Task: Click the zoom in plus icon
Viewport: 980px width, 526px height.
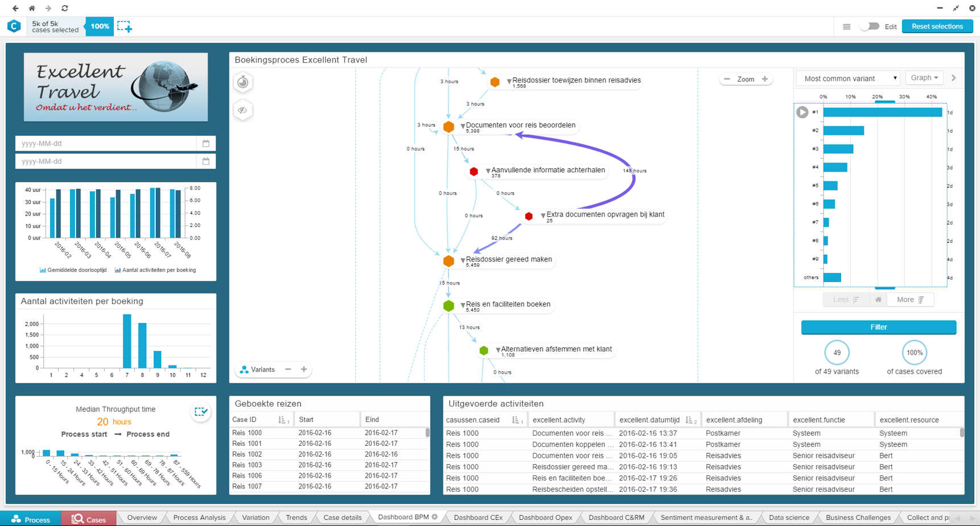Action: click(765, 79)
